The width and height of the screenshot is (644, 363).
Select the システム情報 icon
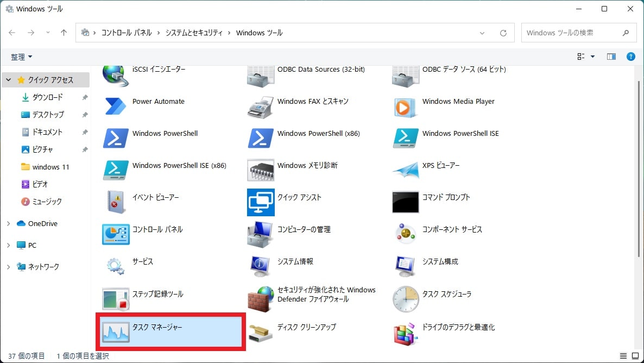click(x=261, y=266)
